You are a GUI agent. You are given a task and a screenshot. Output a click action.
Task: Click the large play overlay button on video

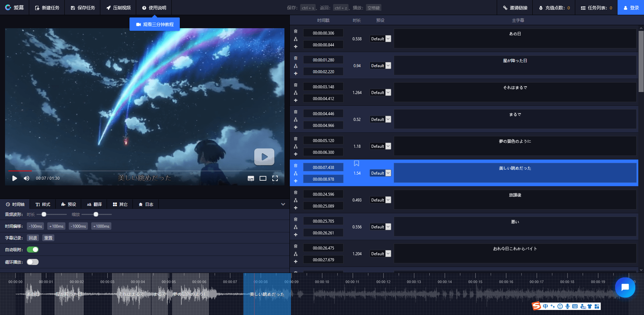pos(264,157)
